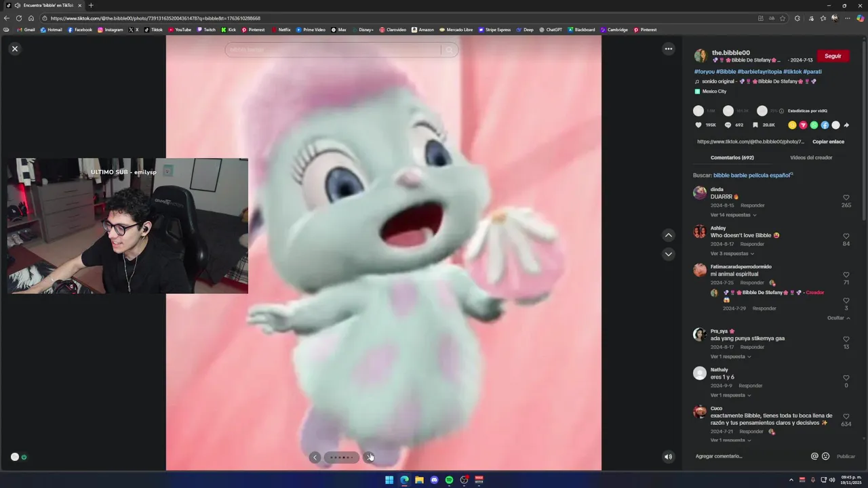This screenshot has width=868, height=488.
Task: Switch to Videos del creador tab
Action: pyautogui.click(x=811, y=157)
